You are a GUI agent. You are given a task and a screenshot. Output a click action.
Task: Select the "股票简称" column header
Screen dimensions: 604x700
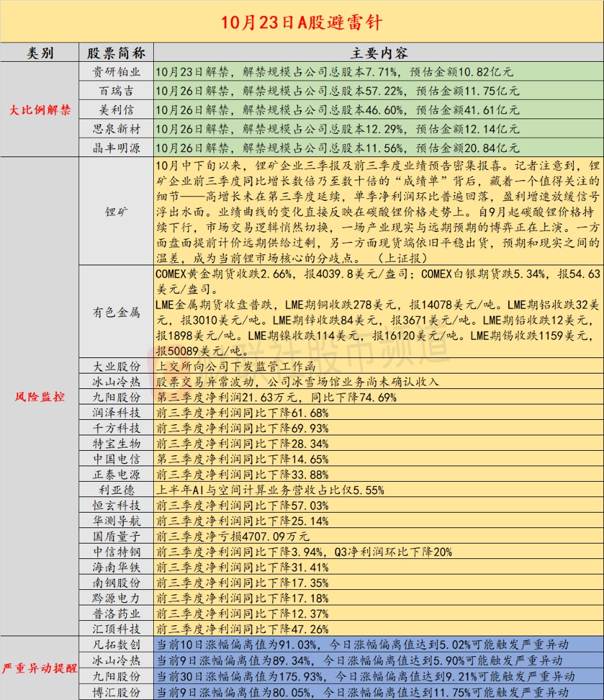pos(116,53)
